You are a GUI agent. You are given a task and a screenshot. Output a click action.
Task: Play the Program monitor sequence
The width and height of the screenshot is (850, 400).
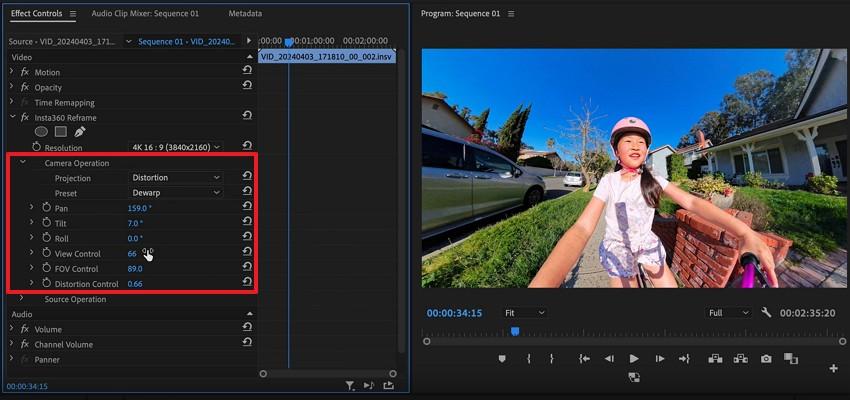[x=634, y=359]
